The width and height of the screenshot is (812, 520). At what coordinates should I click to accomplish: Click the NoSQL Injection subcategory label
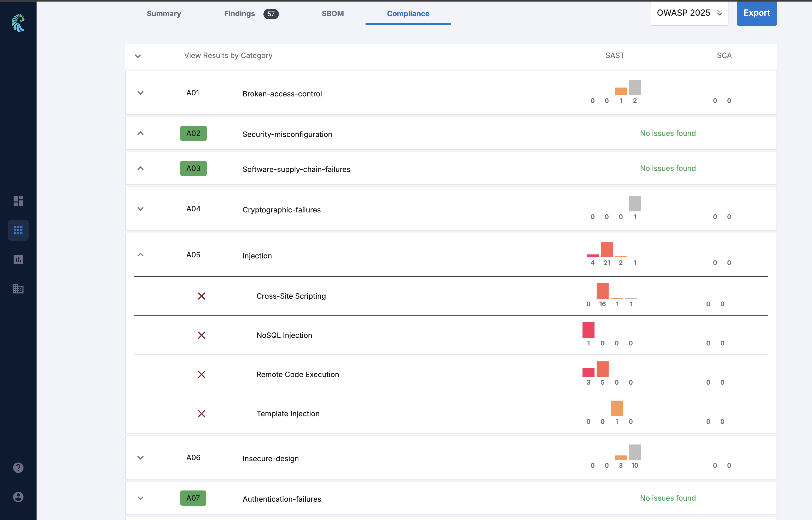284,335
